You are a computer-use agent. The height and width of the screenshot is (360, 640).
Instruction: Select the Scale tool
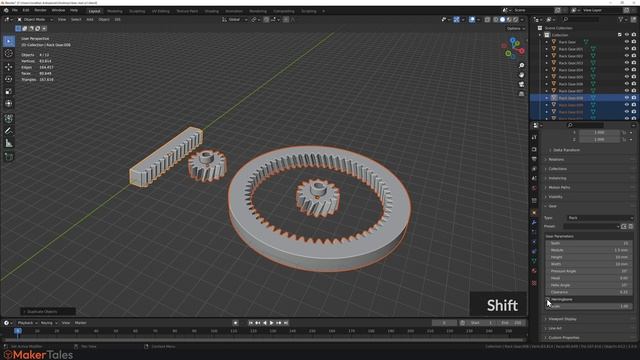9,91
